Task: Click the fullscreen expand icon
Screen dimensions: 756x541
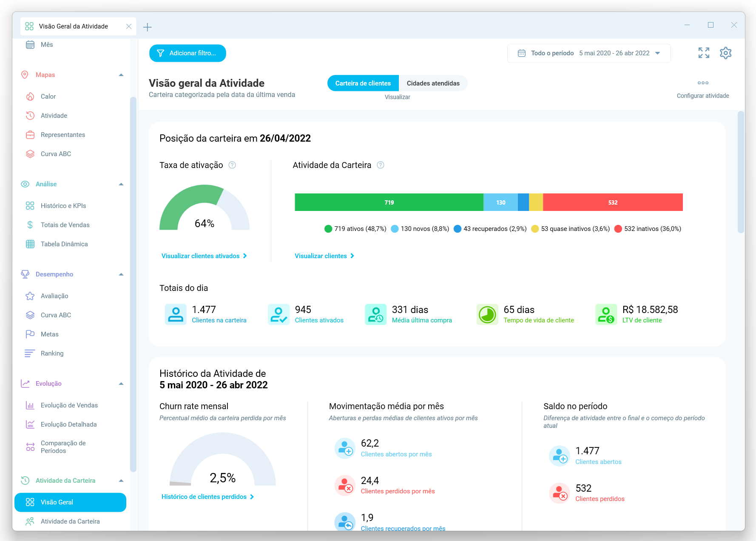Action: 703,52
